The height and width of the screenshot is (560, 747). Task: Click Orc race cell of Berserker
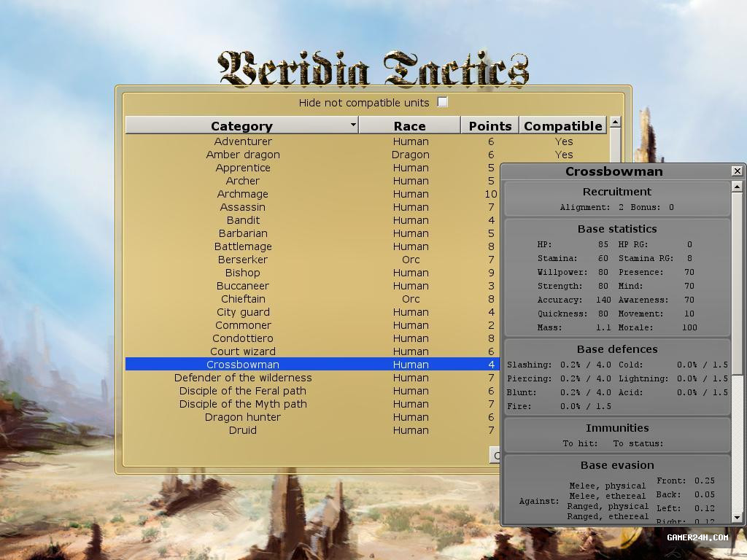[410, 260]
